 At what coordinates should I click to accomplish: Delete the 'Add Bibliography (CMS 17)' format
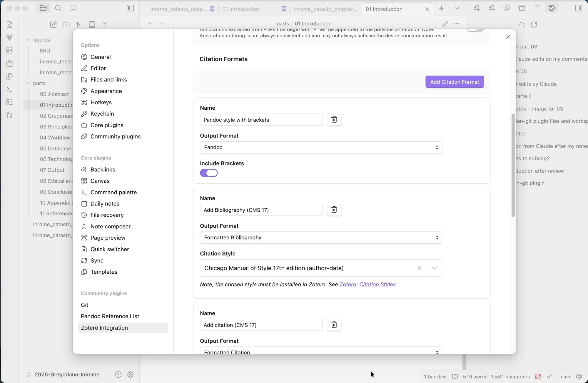[x=334, y=210]
